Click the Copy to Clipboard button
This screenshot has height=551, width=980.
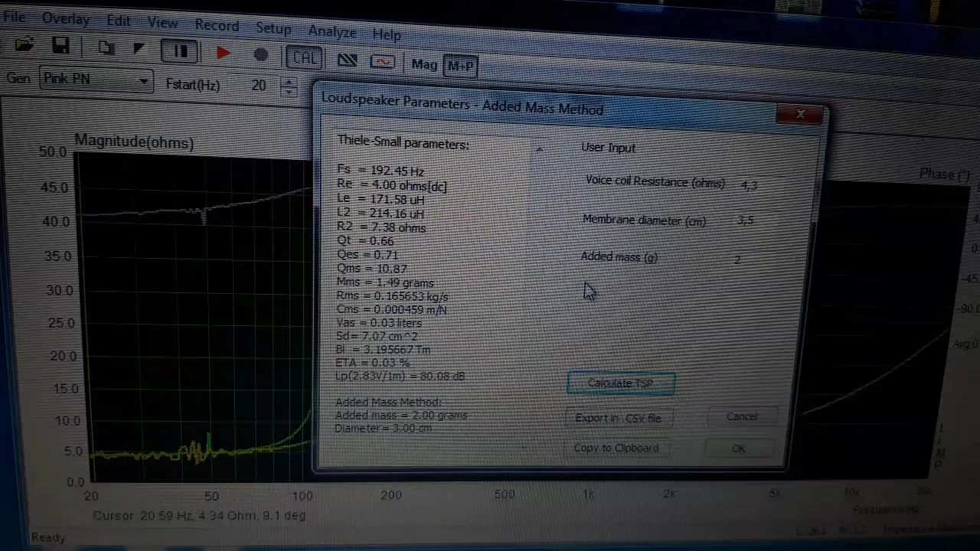pyautogui.click(x=616, y=448)
